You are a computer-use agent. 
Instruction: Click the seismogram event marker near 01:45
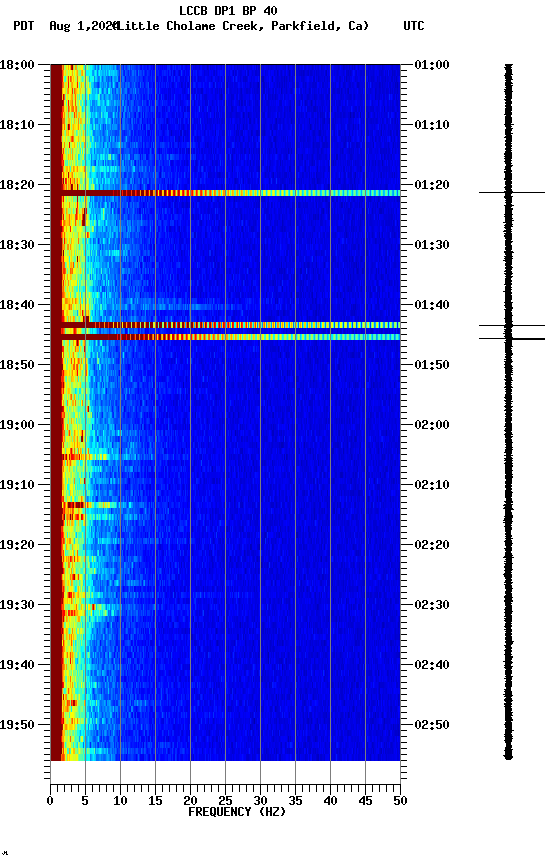coord(512,338)
